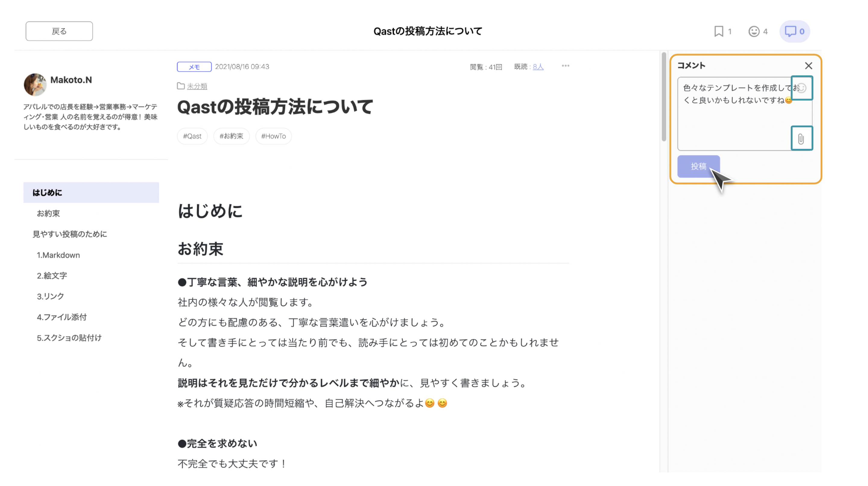Image resolution: width=868 pixels, height=486 pixels.
Task: Submit comment with the 投稿 button
Action: (699, 166)
